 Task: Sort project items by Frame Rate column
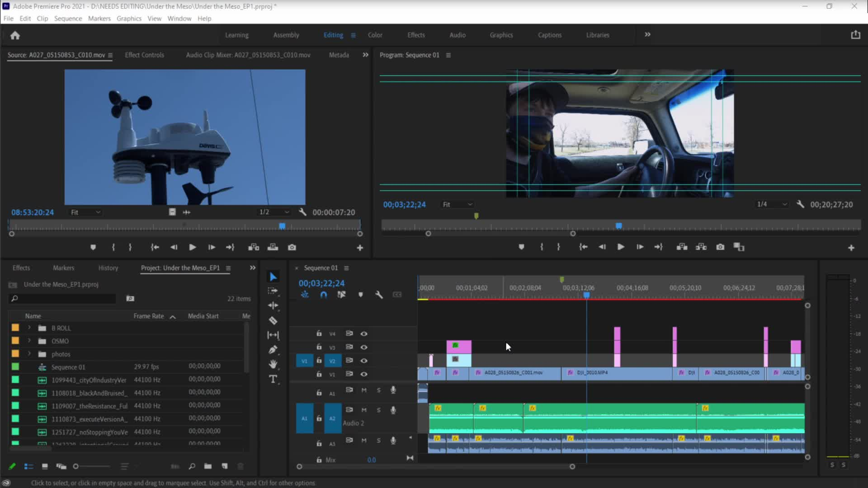[x=149, y=316]
